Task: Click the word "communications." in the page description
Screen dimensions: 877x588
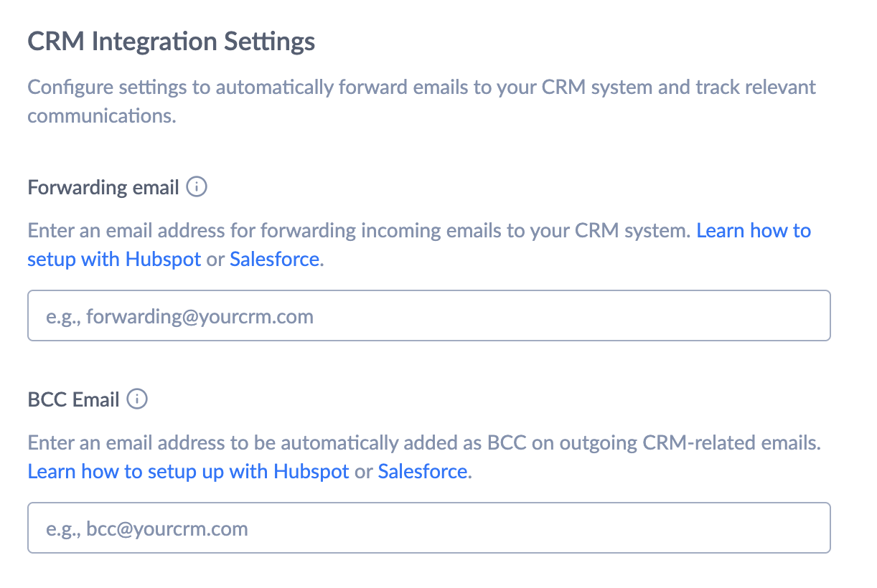Action: (101, 115)
